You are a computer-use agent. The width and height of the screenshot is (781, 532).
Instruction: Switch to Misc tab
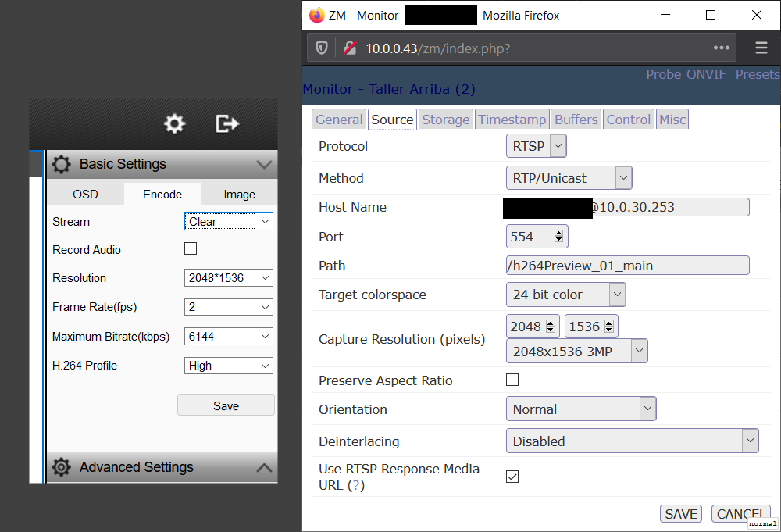[672, 120]
